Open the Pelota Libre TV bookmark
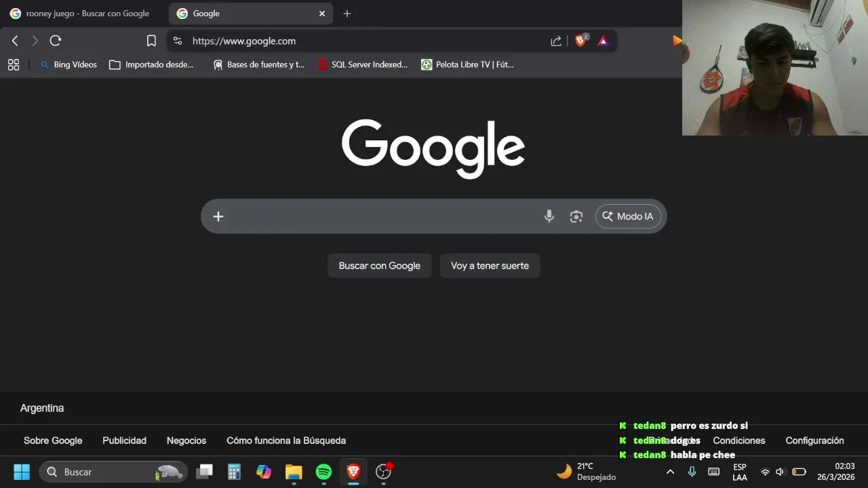The width and height of the screenshot is (868, 488). pyautogui.click(x=467, y=64)
